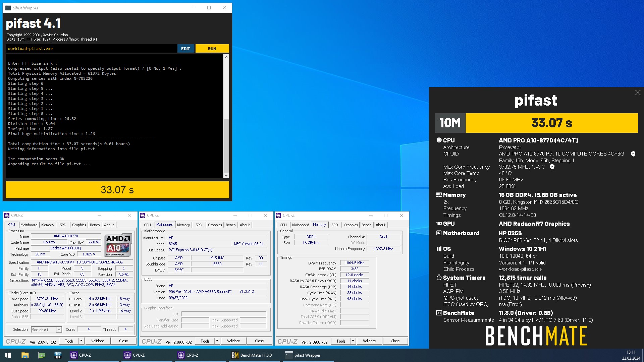The width and height of the screenshot is (644, 362).
Task: Click Memory tab in Mainboard CPU-Z window
Action: coord(183,225)
